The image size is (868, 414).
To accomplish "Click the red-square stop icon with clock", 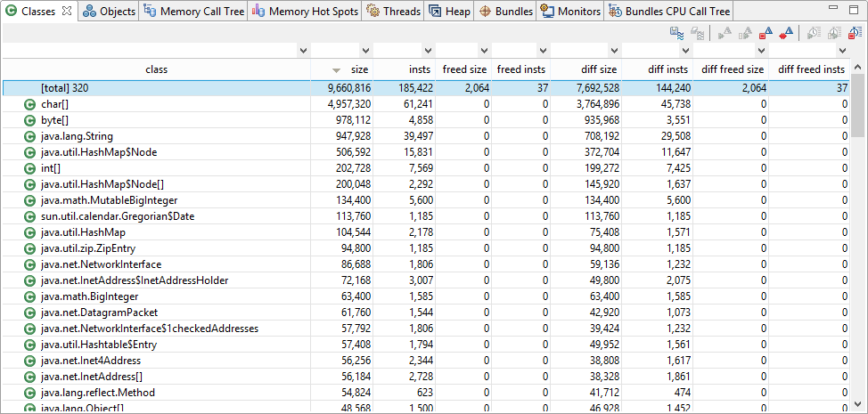I will click(x=855, y=34).
